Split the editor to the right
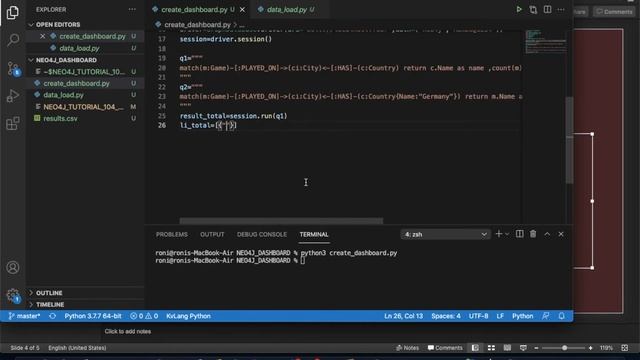 (x=547, y=9)
